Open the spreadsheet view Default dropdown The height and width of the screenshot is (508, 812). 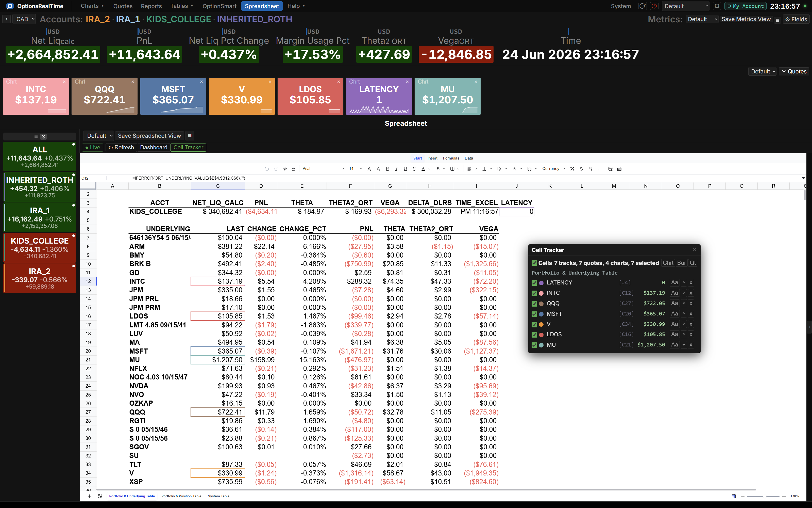tap(99, 136)
